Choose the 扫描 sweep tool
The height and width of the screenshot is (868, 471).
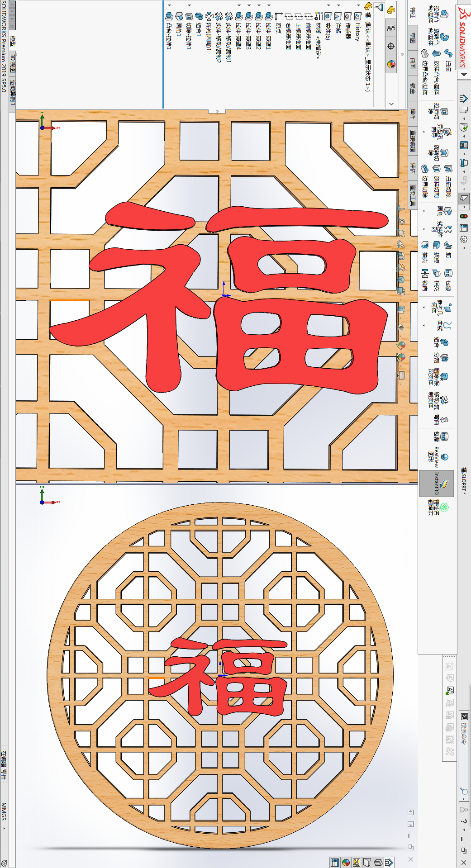point(448,59)
